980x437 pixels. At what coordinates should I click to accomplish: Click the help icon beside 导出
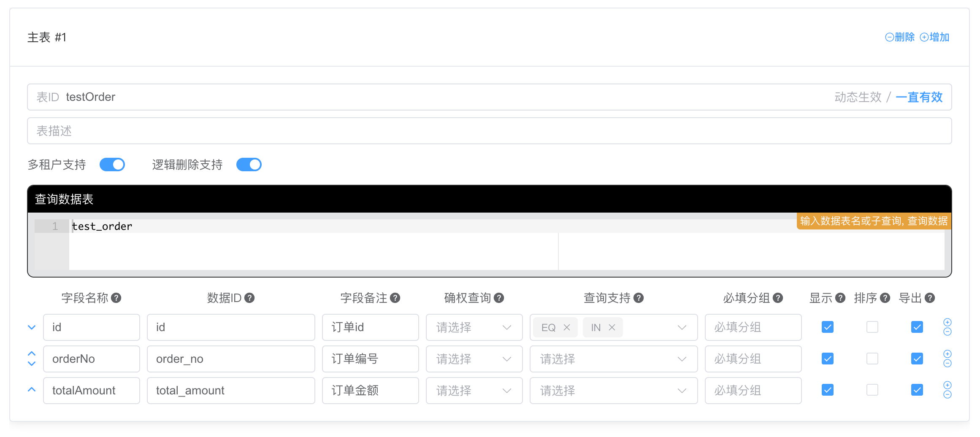(x=929, y=298)
